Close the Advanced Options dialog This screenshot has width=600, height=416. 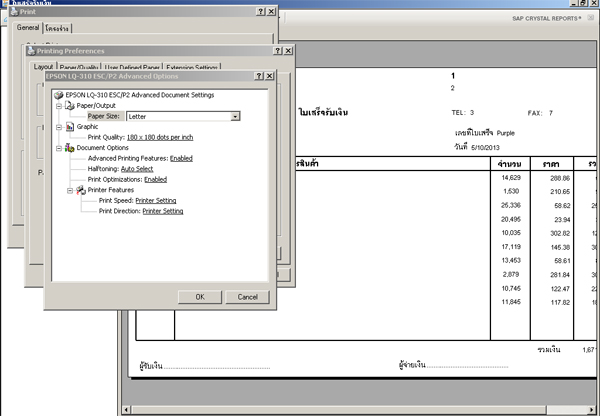(269, 76)
